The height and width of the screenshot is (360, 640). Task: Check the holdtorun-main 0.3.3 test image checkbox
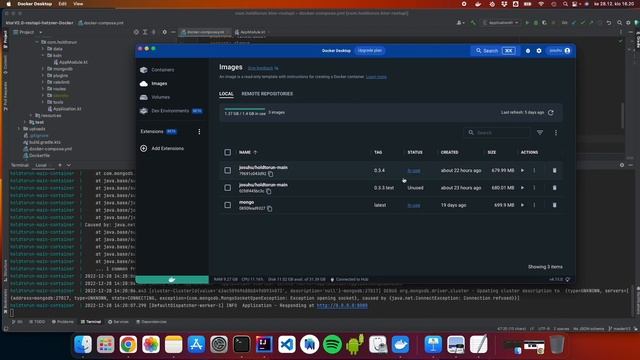228,188
